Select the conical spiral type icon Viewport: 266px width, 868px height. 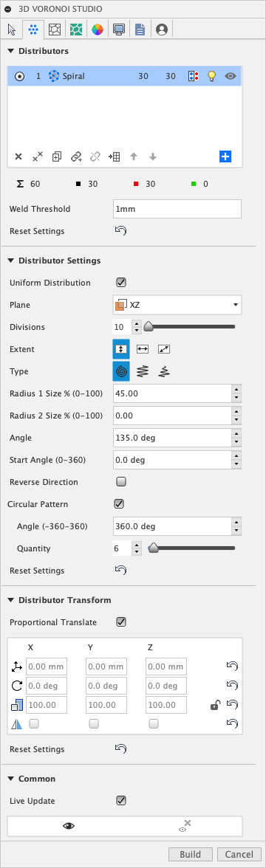(164, 371)
